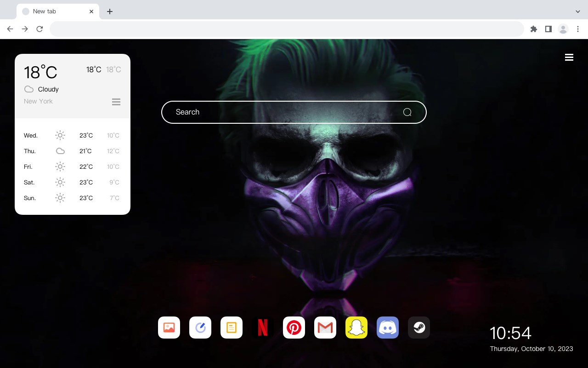Select the Thu. forecast row
Screen dimensions: 588x368
click(73, 151)
